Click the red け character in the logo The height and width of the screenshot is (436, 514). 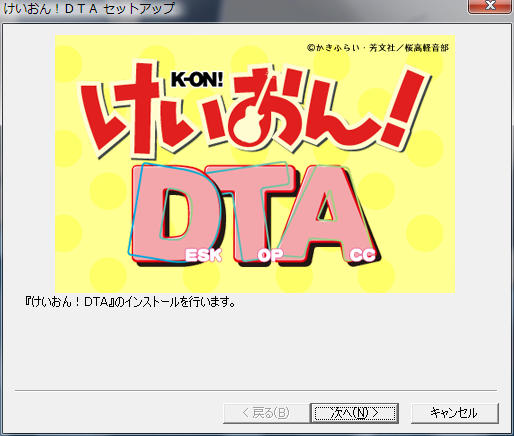click(120, 108)
